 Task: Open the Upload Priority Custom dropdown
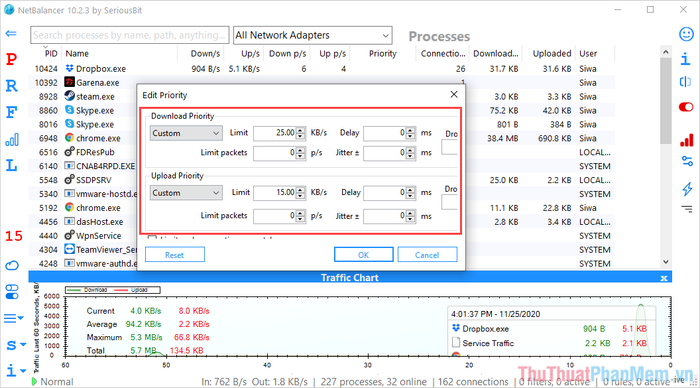[185, 193]
